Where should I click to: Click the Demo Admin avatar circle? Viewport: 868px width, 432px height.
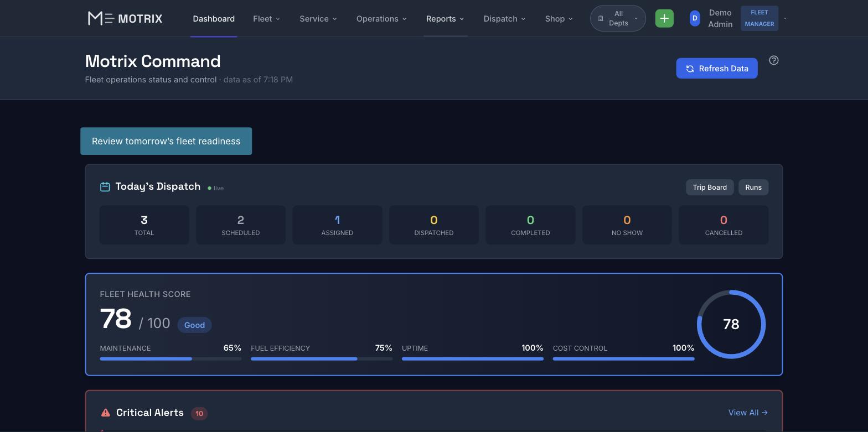coord(695,18)
